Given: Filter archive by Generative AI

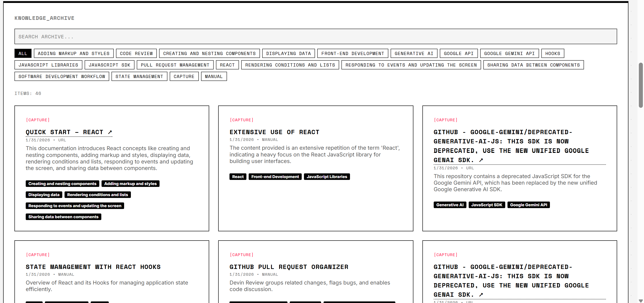Looking at the screenshot, I should 414,53.
